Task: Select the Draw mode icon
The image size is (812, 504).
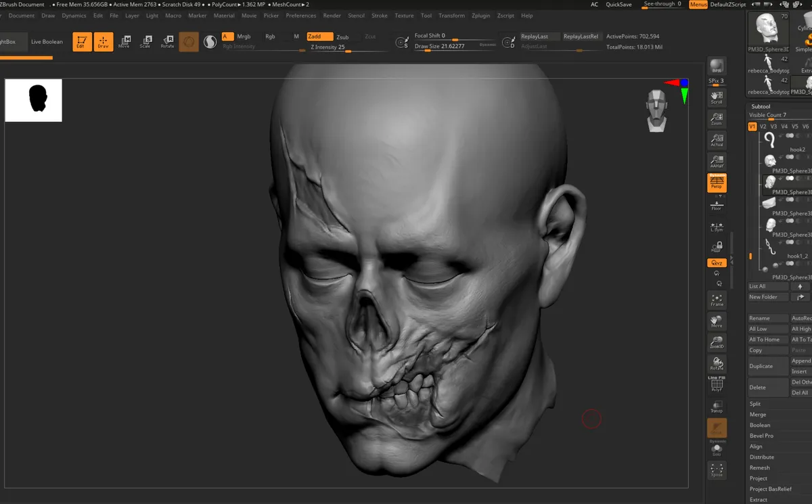Action: (104, 42)
